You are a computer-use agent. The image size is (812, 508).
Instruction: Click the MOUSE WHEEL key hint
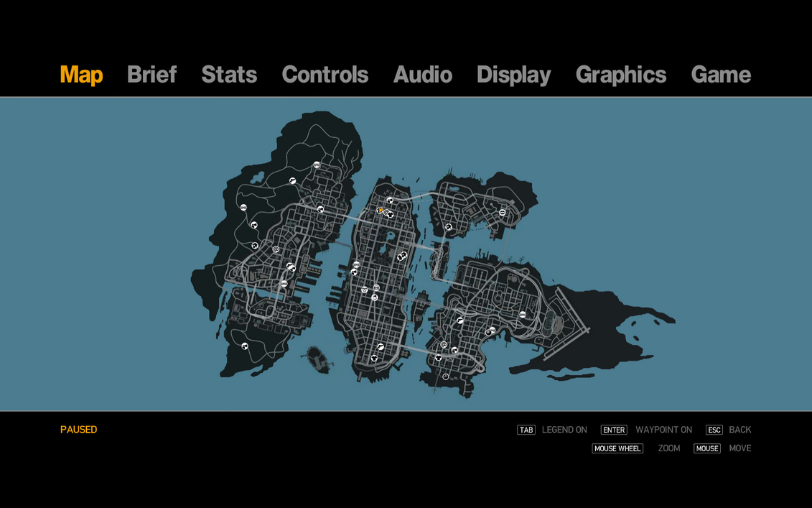[x=617, y=448]
